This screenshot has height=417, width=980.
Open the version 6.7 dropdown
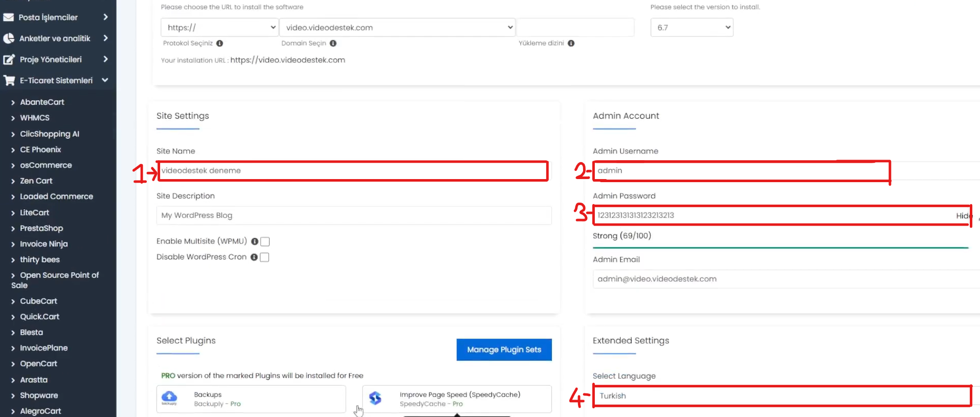[692, 28]
